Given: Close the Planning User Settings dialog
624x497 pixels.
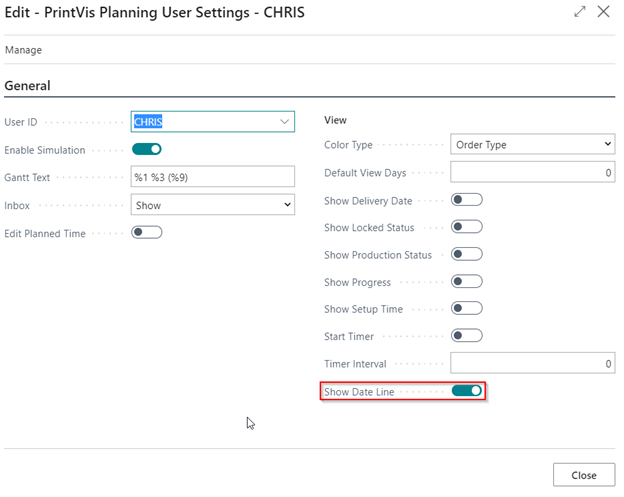Looking at the screenshot, I should [x=603, y=12].
